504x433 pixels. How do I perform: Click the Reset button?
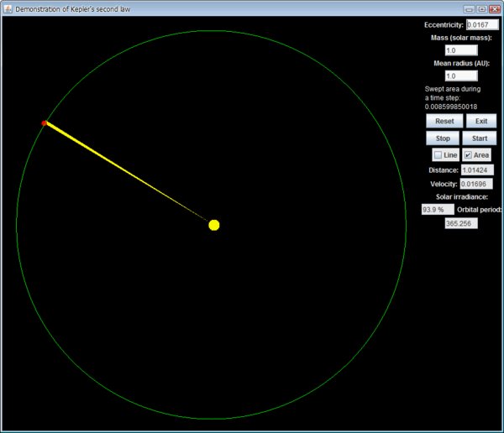coord(444,121)
